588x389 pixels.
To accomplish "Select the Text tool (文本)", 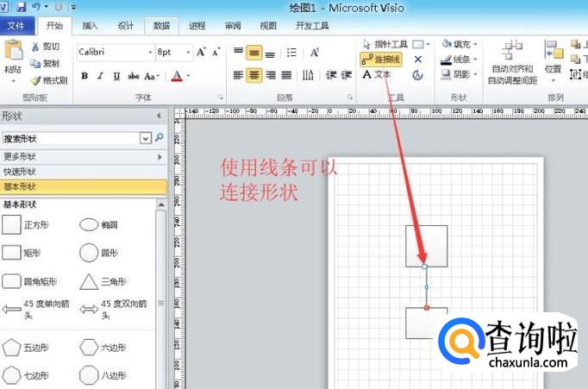I will point(377,74).
